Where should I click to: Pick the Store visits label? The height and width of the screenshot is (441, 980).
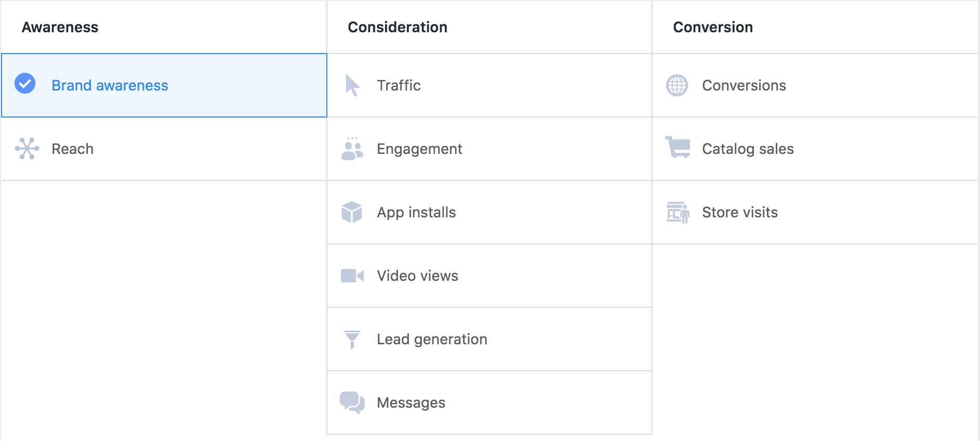point(740,212)
